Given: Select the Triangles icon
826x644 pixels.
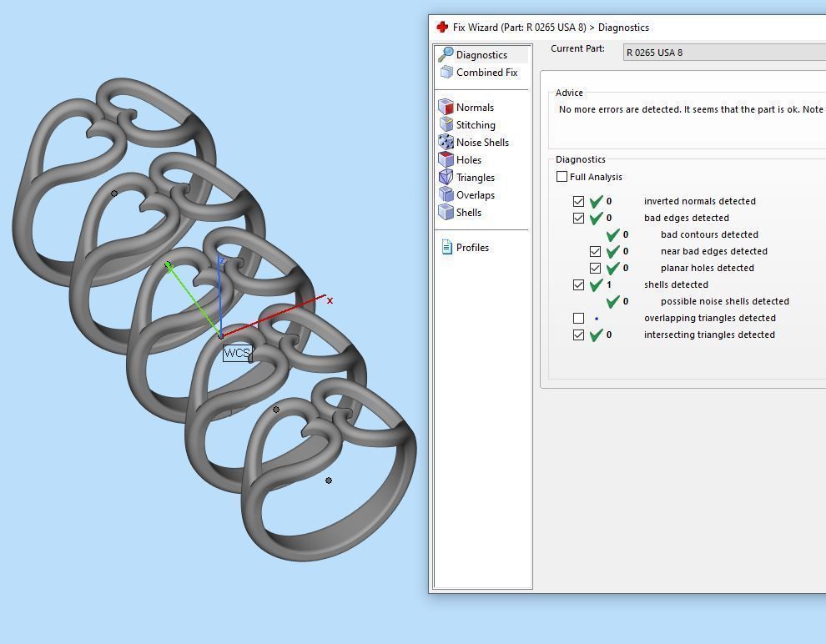Looking at the screenshot, I should [446, 177].
